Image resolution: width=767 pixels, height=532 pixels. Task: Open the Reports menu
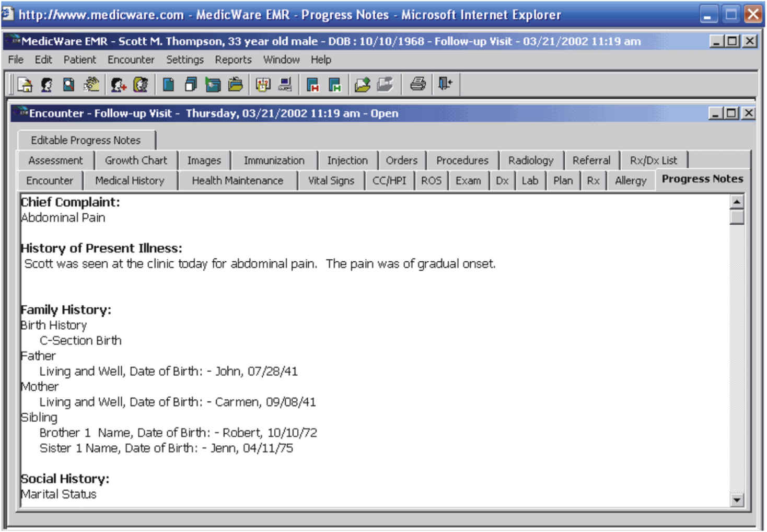click(233, 60)
